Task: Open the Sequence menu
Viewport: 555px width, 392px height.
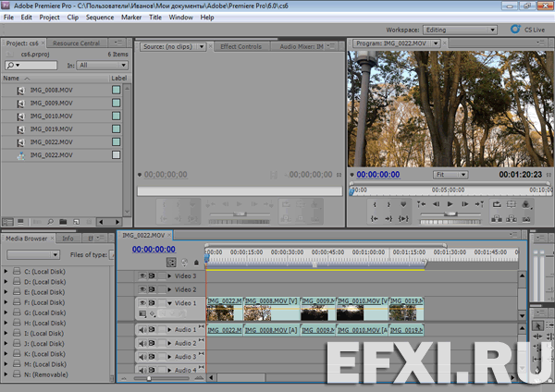Action: click(x=100, y=18)
